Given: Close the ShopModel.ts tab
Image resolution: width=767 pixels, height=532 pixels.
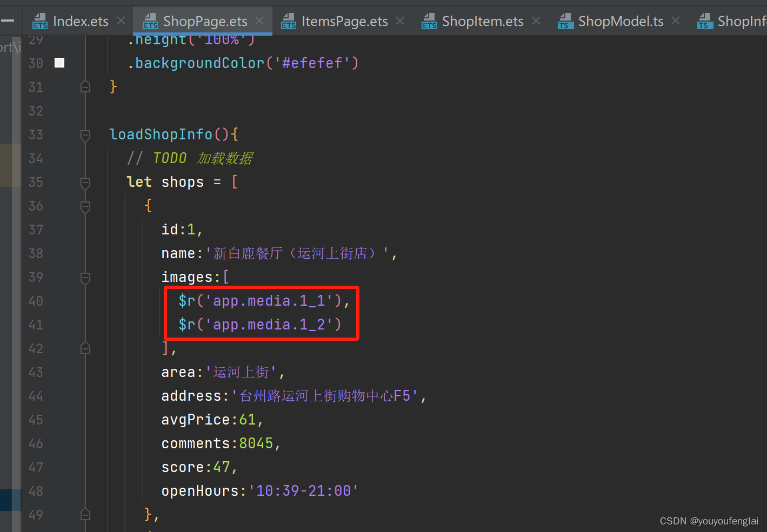Looking at the screenshot, I should coord(676,21).
